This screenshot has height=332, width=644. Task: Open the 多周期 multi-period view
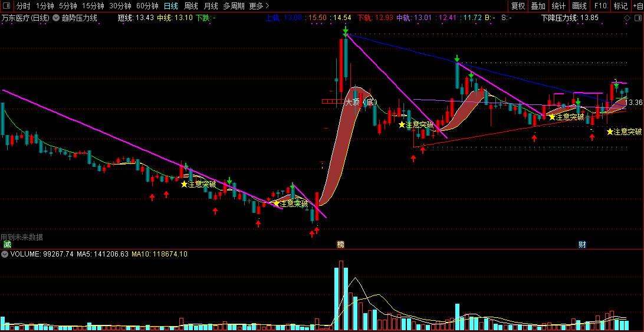(x=234, y=6)
